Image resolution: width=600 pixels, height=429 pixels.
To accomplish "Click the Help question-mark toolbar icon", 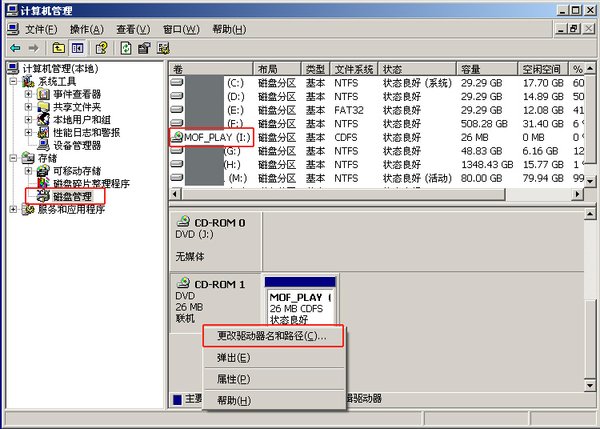I will (x=101, y=48).
